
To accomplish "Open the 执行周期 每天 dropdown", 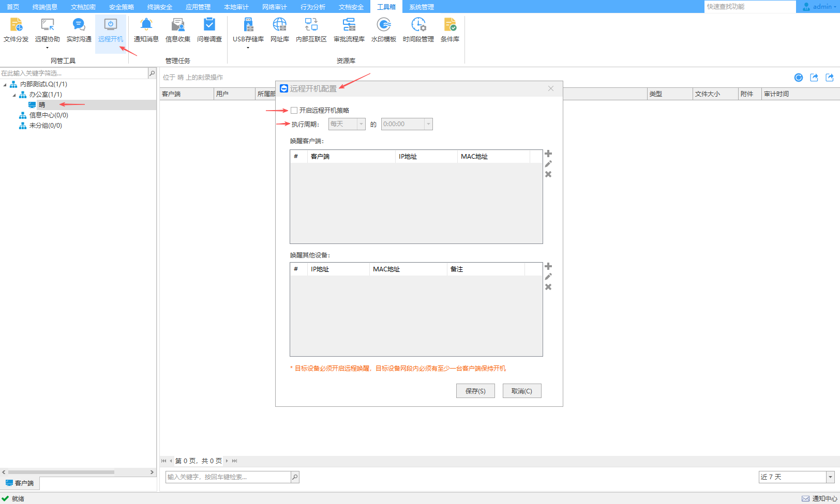I will pos(347,124).
